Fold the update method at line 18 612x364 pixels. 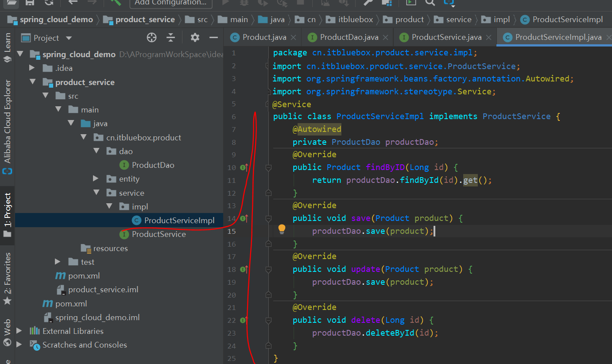[x=268, y=269]
